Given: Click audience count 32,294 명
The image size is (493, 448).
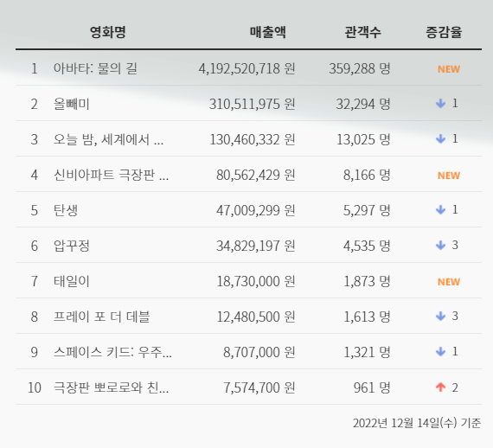Looking at the screenshot, I should pos(363,104).
